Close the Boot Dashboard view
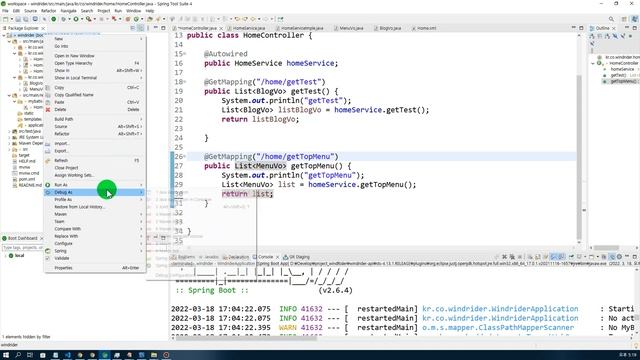The image size is (640, 360). click(x=42, y=238)
